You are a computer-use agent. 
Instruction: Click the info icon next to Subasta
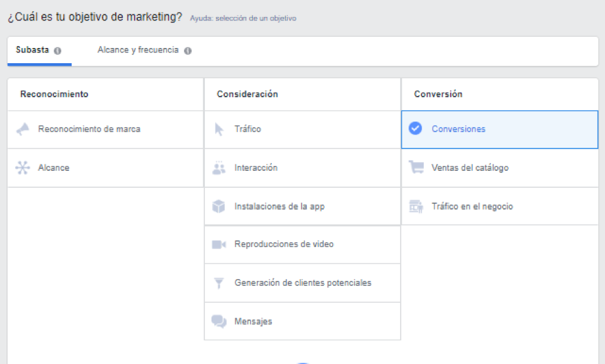tap(58, 51)
